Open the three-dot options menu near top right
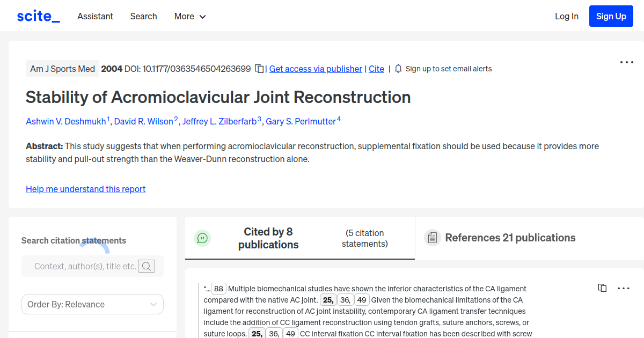Screen dimensions: 644x338 click(x=626, y=62)
